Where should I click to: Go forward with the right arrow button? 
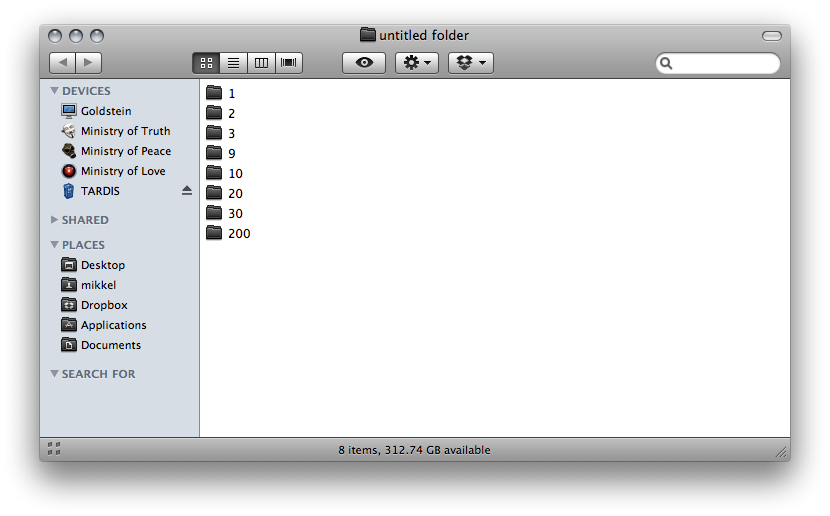(x=88, y=63)
